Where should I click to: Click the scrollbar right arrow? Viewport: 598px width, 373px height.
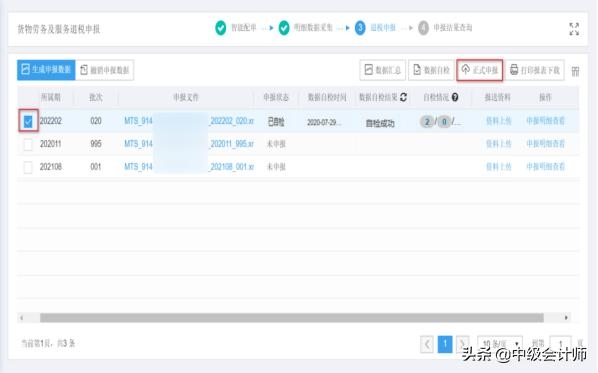(x=566, y=318)
